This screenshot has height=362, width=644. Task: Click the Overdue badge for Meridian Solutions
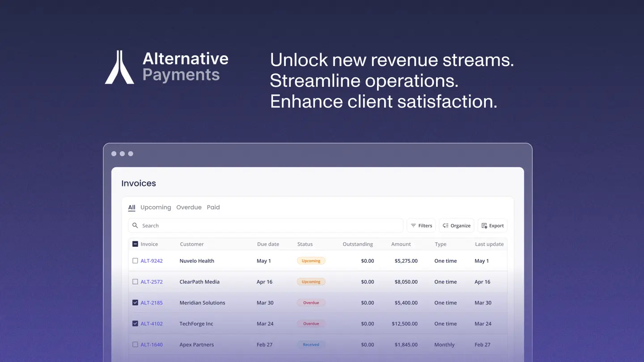[x=311, y=303]
